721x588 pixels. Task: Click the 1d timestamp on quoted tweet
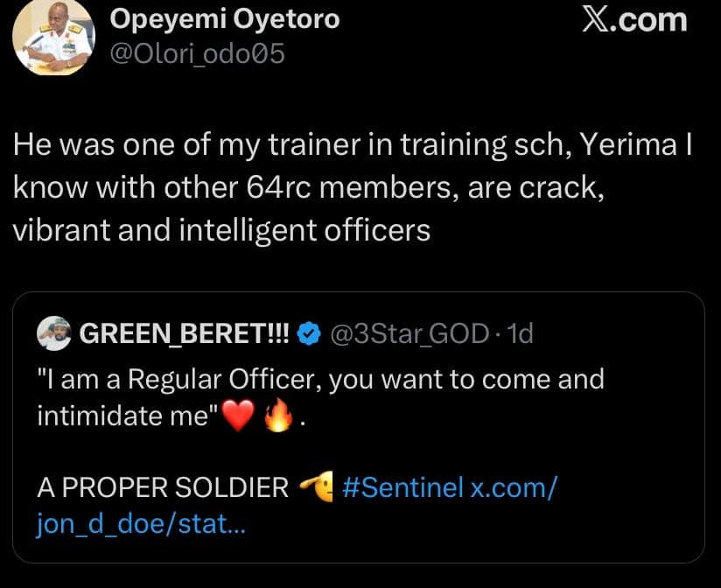click(x=522, y=331)
